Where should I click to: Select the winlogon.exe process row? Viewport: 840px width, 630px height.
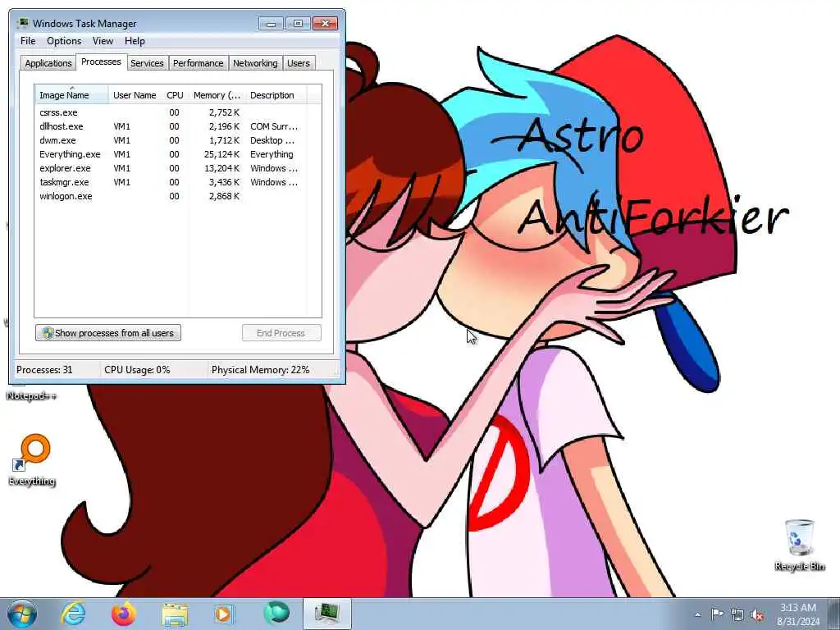point(171,196)
